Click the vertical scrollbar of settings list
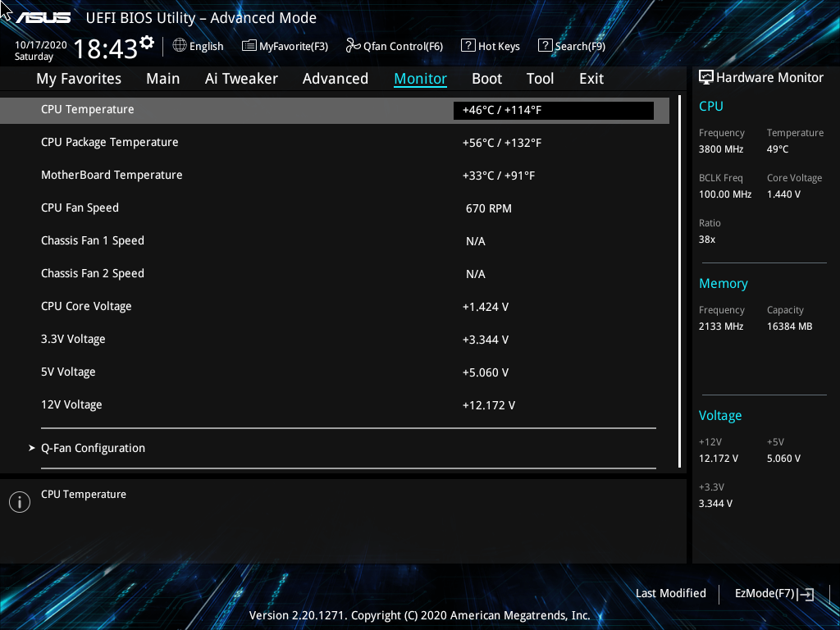Screen dimensions: 840x630 680,282
